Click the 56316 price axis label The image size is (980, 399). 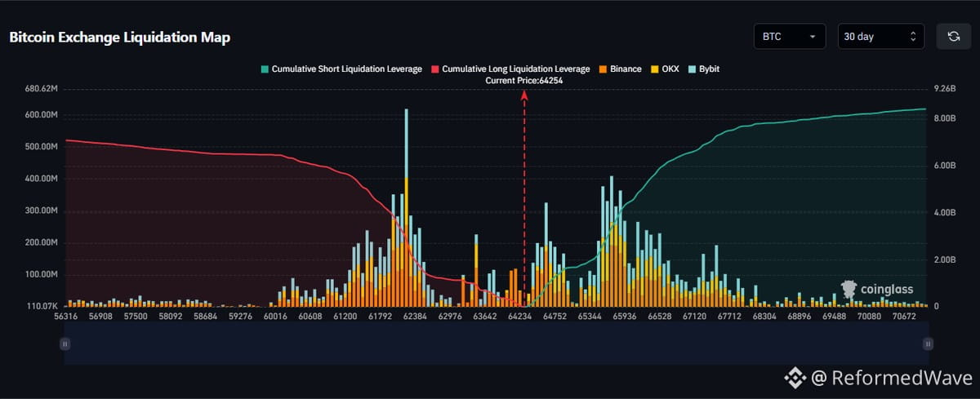click(66, 316)
